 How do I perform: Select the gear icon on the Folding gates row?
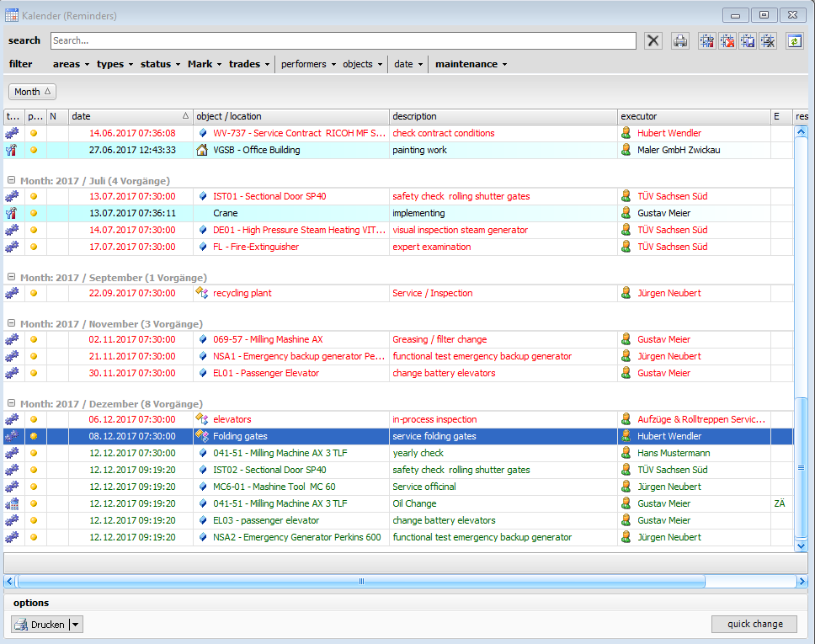coord(12,436)
